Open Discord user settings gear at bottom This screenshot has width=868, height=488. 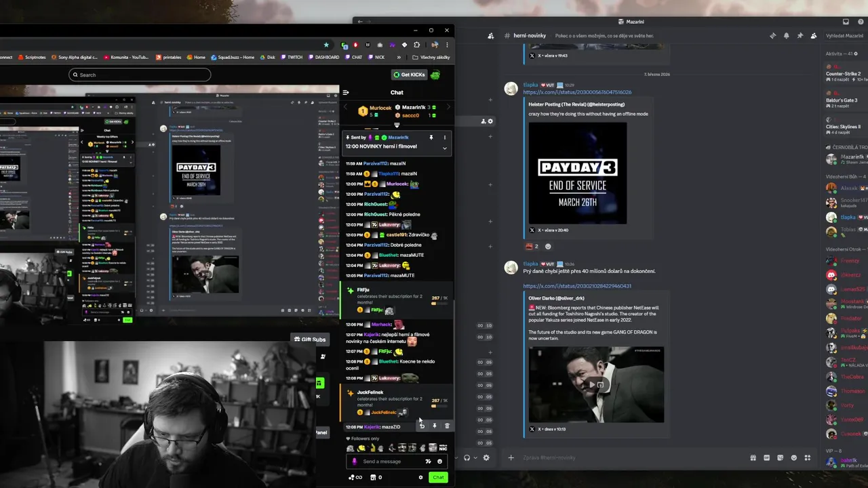(x=486, y=457)
